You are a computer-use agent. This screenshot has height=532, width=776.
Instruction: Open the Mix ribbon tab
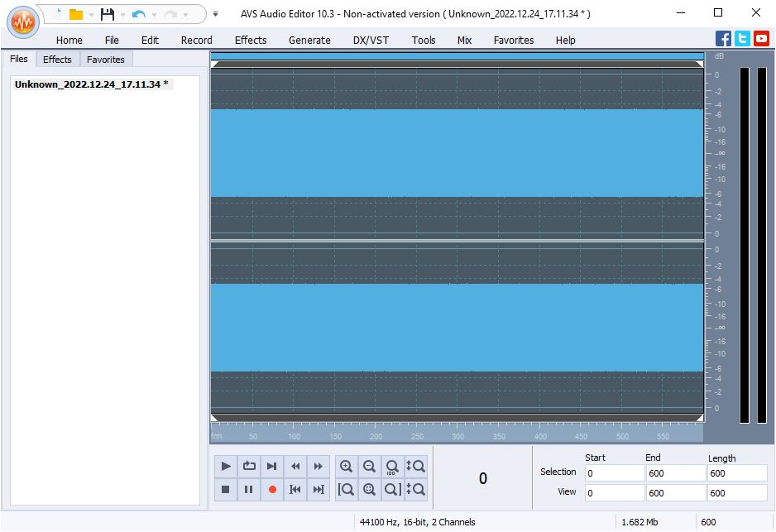464,40
